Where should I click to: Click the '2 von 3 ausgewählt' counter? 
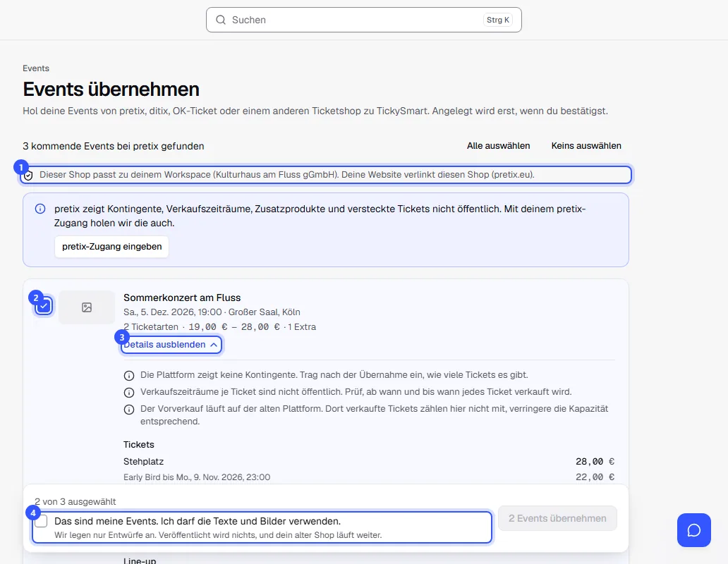[x=75, y=502]
